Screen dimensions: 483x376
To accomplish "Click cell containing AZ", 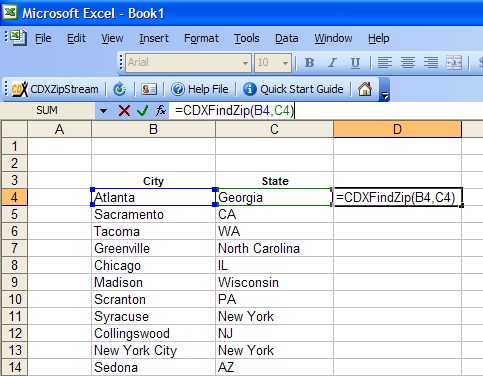I will point(274,367).
